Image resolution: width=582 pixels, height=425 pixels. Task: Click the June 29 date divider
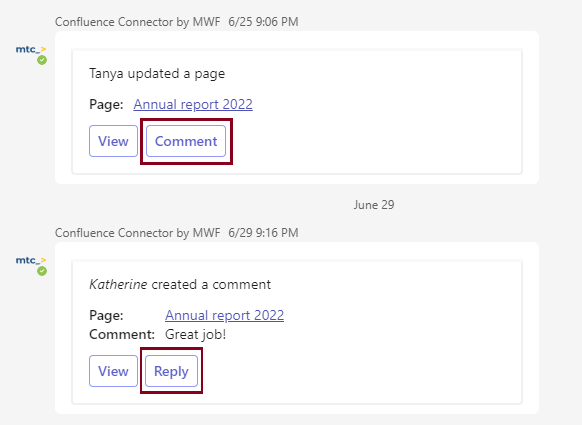click(374, 205)
